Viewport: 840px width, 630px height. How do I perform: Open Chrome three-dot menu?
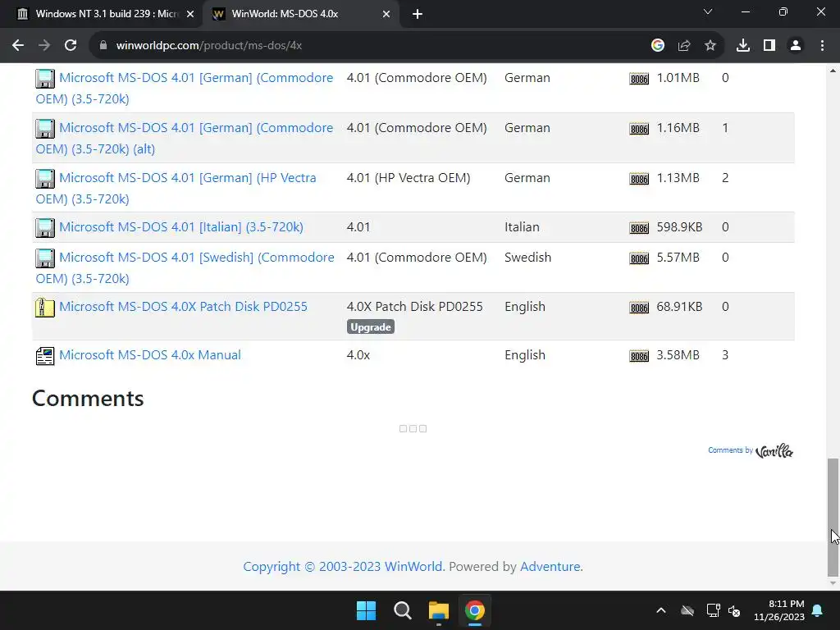822,46
